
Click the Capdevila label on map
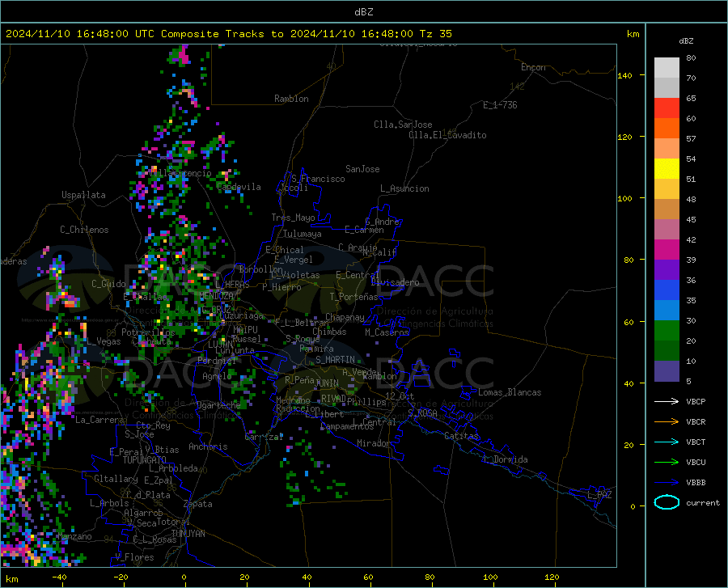(x=239, y=187)
